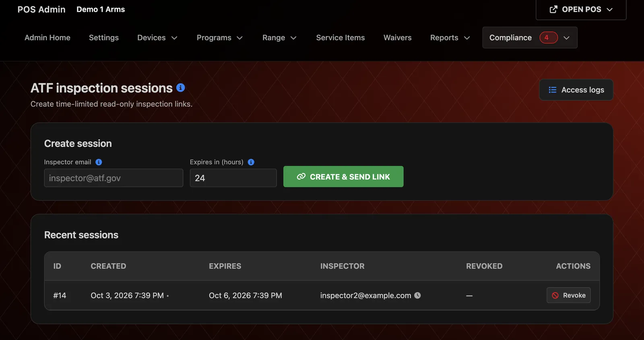Expand the Compliance menu chevron
The image size is (644, 340).
pyautogui.click(x=566, y=38)
